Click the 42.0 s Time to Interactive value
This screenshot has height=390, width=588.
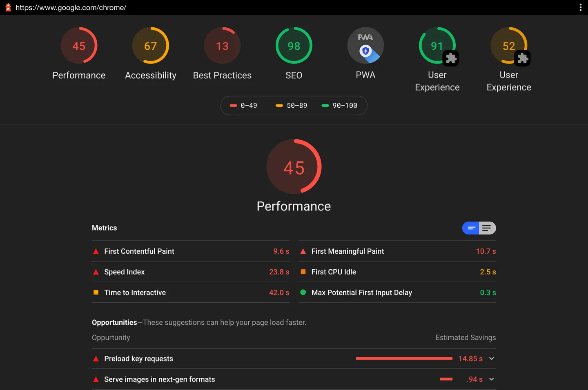[279, 292]
